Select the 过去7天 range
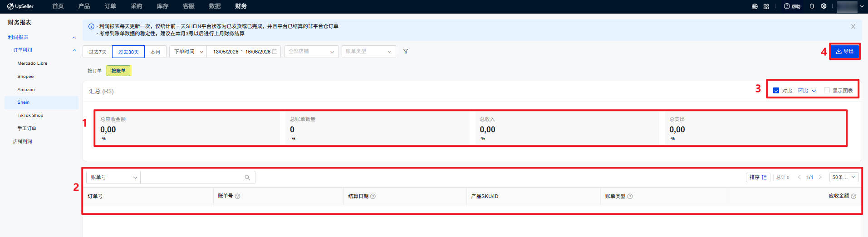 [98, 52]
